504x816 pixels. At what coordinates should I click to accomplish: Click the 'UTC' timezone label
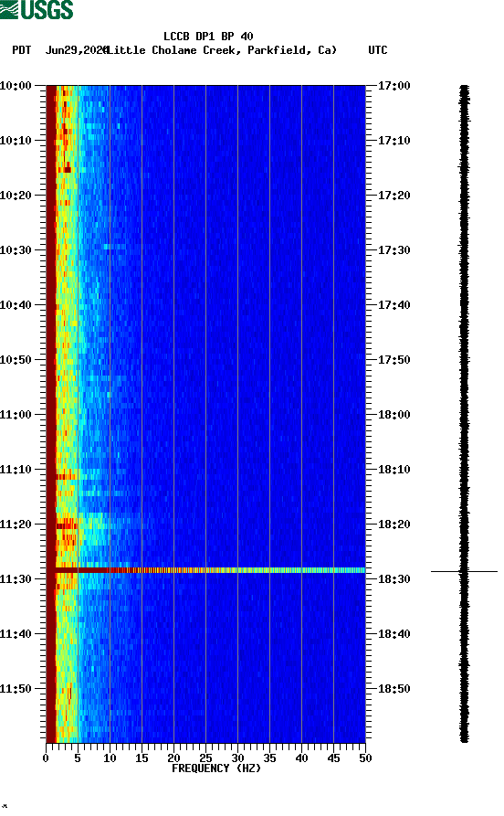378,50
